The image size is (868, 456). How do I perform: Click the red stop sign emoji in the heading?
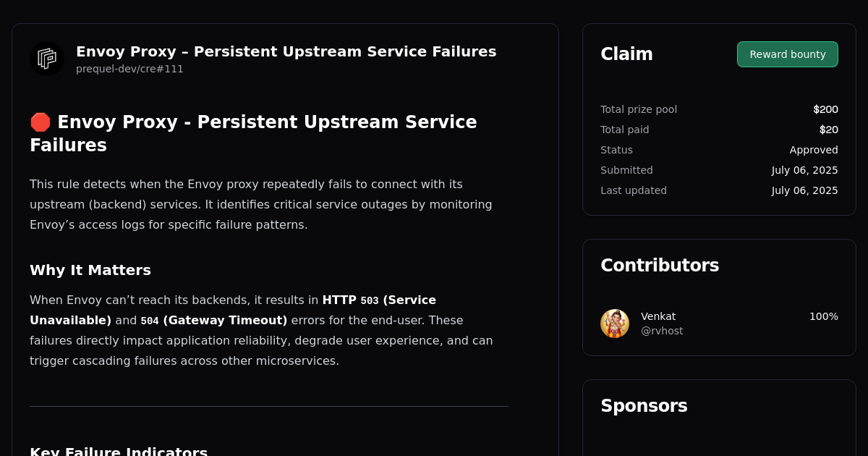coord(40,122)
